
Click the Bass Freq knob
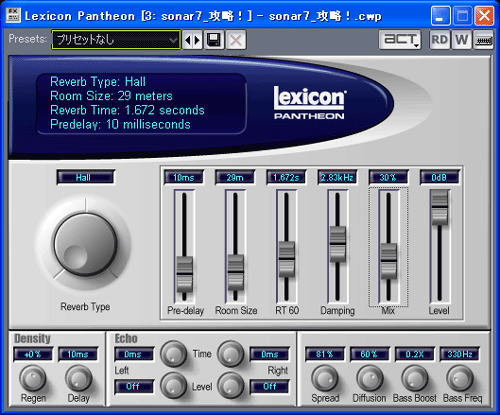coord(460,378)
